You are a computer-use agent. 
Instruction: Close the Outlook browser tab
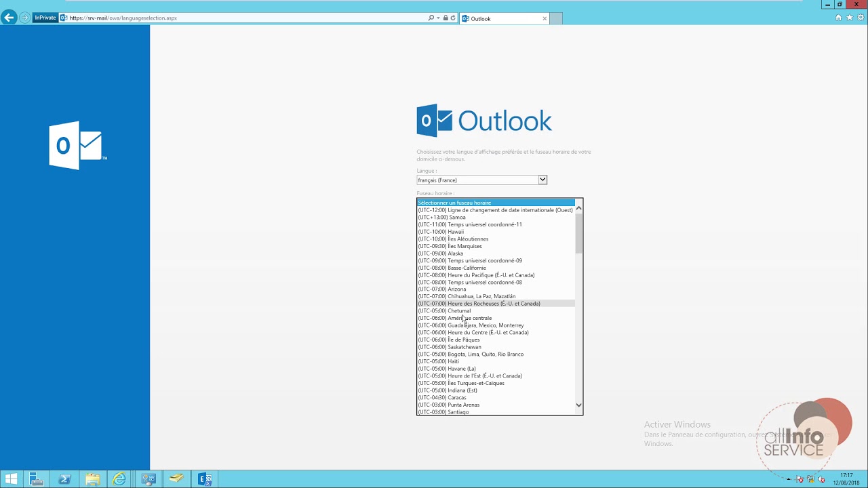545,18
